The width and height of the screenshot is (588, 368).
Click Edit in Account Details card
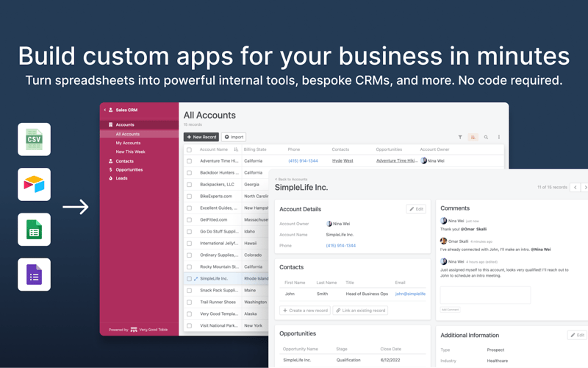point(416,209)
